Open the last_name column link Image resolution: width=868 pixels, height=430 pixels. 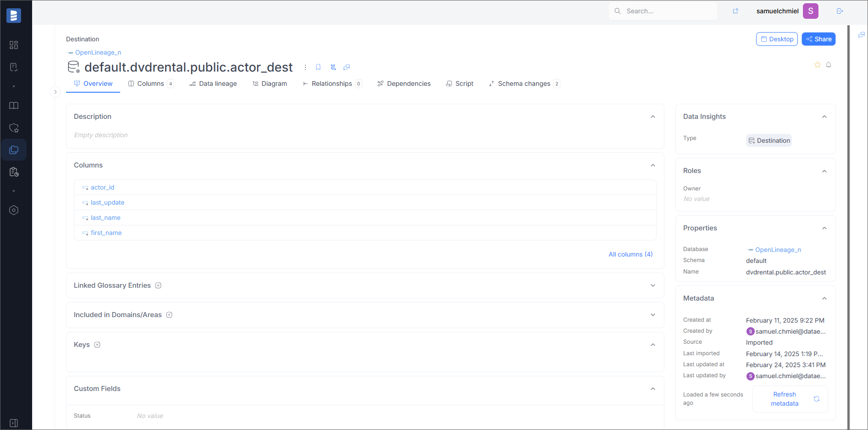105,218
